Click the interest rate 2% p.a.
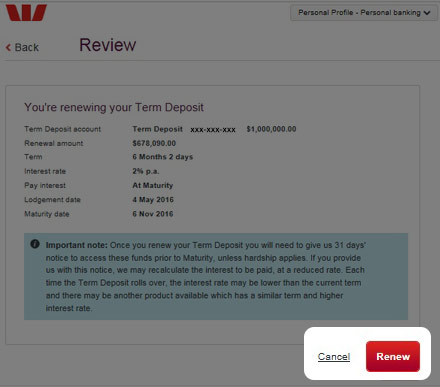440x387 pixels. click(146, 171)
